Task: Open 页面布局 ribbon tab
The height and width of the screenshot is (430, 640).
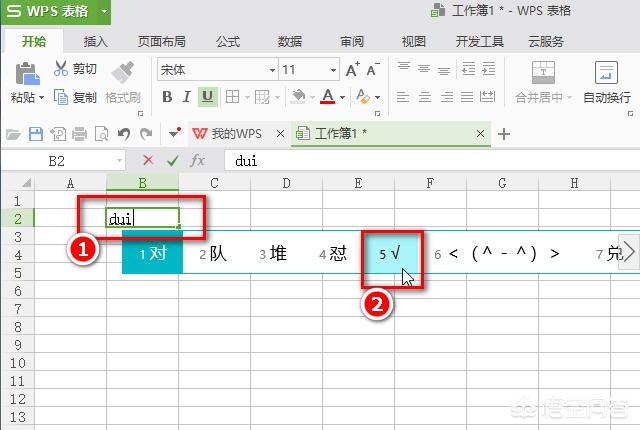Action: [x=162, y=41]
